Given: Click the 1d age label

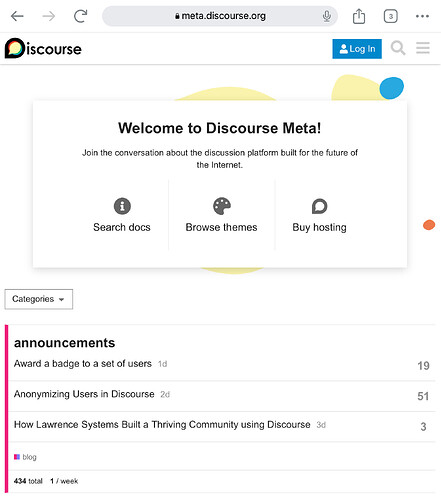Looking at the screenshot, I should point(162,364).
